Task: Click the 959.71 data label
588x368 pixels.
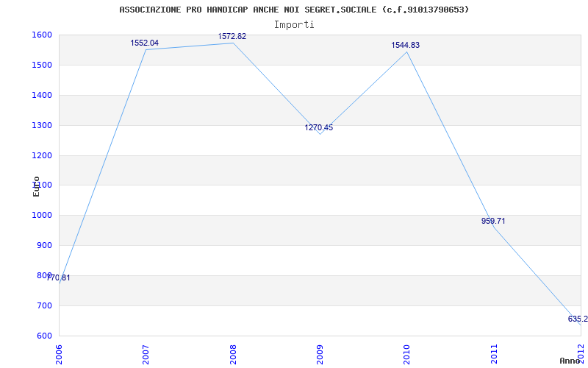Action: tap(493, 222)
